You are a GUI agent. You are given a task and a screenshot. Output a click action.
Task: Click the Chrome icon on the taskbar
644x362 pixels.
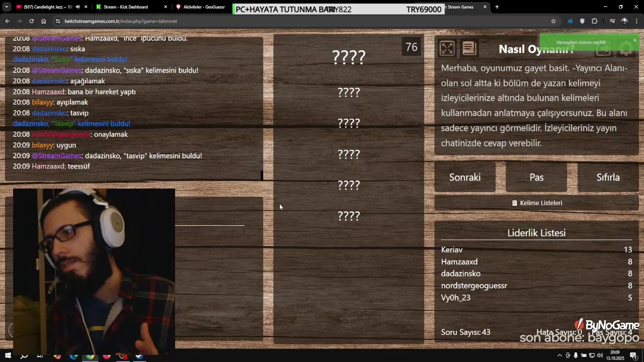[90, 356]
